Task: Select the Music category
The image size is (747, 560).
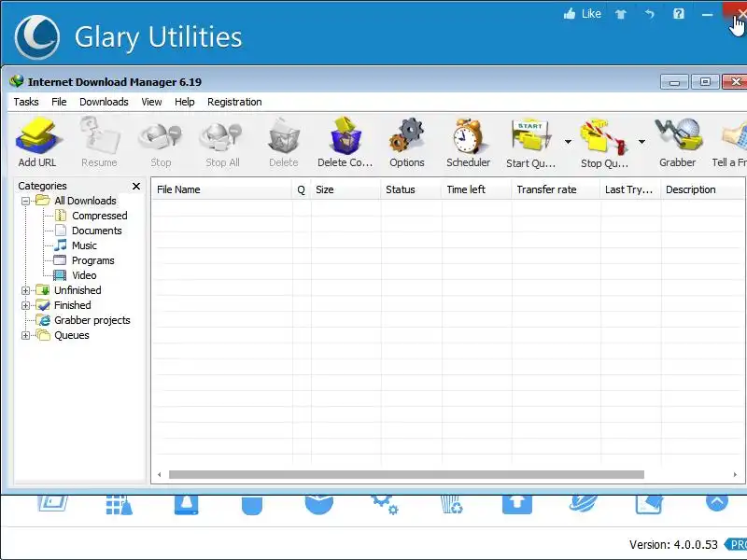Action: point(84,245)
